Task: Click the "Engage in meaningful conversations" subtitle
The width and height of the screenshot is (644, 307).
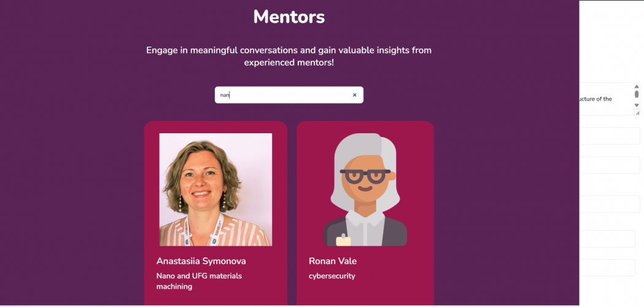Action: 289,56
